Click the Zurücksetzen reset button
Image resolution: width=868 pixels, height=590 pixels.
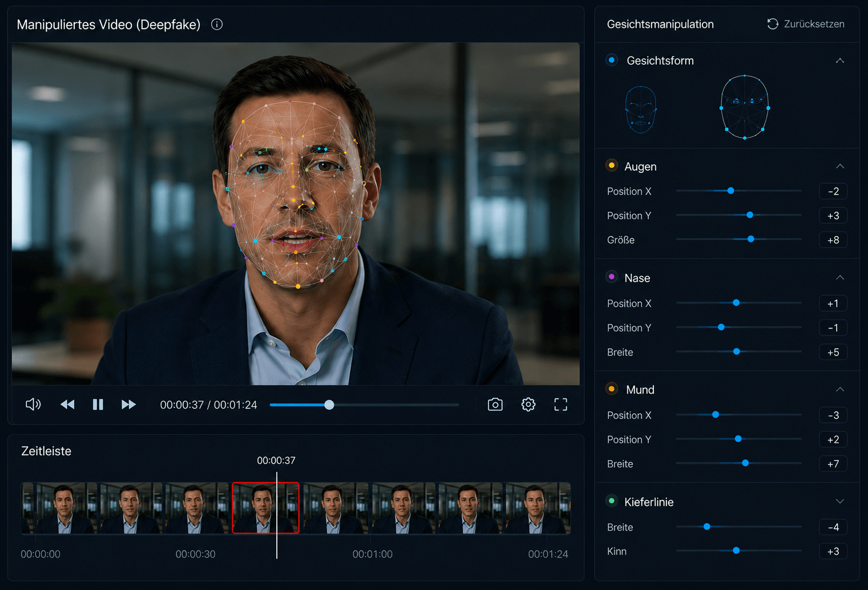[x=806, y=24]
